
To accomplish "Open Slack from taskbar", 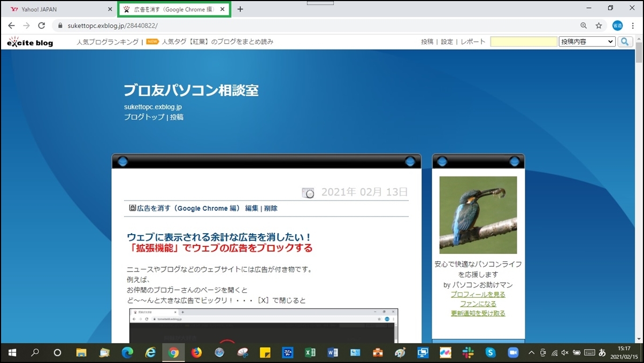I will (468, 353).
